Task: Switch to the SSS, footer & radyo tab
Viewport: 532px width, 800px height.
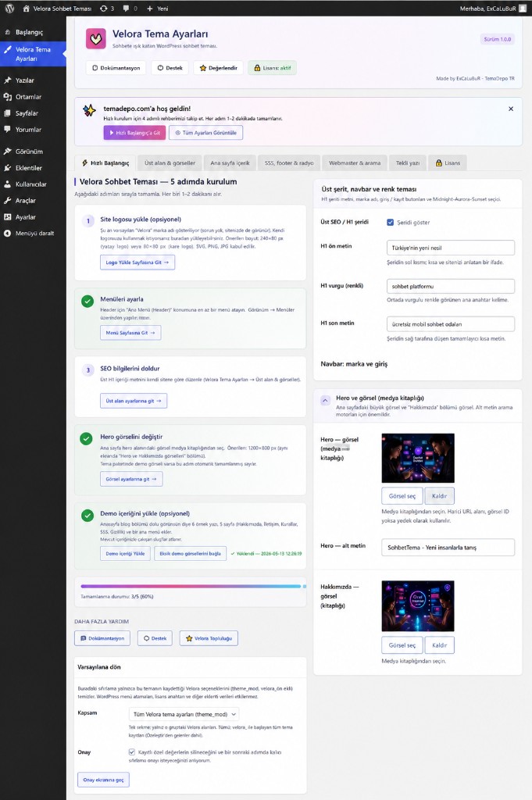Action: 289,162
